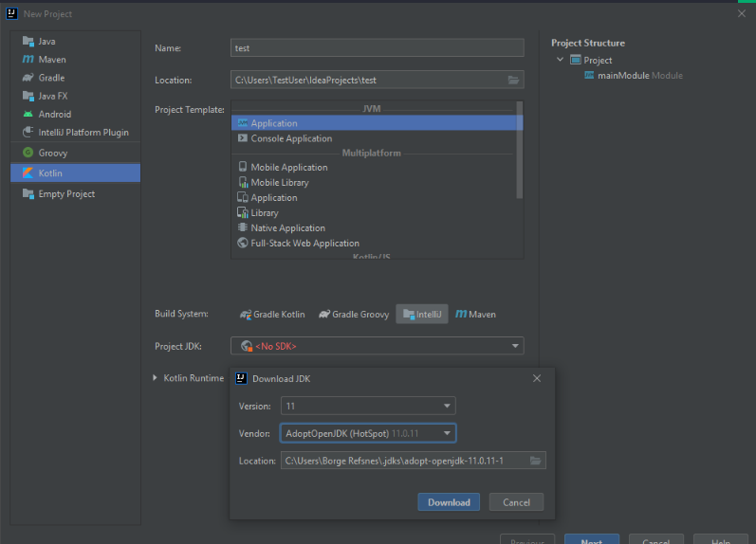Click the Next button
The width and height of the screenshot is (756, 544).
click(592, 539)
